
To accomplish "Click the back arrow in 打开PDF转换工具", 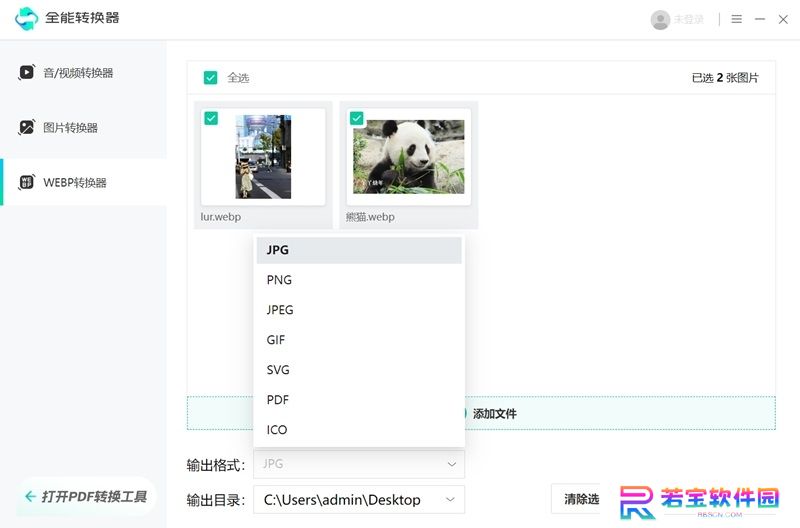I will (x=30, y=496).
